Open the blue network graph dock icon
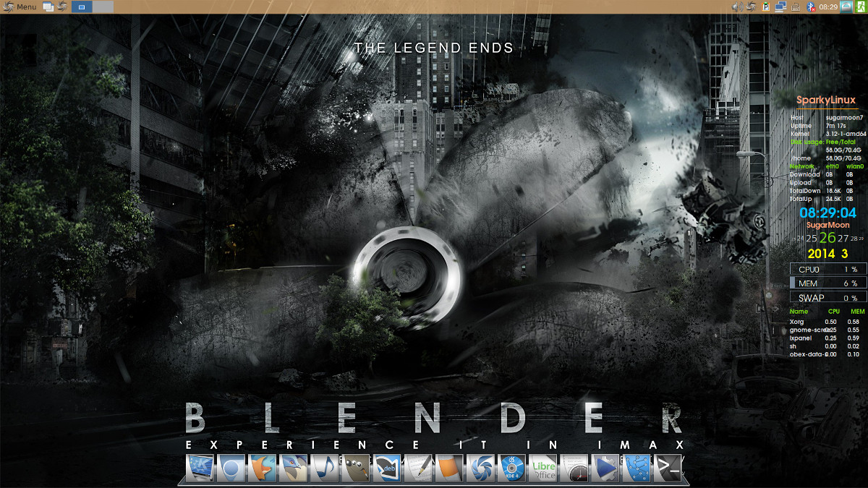 click(x=636, y=469)
